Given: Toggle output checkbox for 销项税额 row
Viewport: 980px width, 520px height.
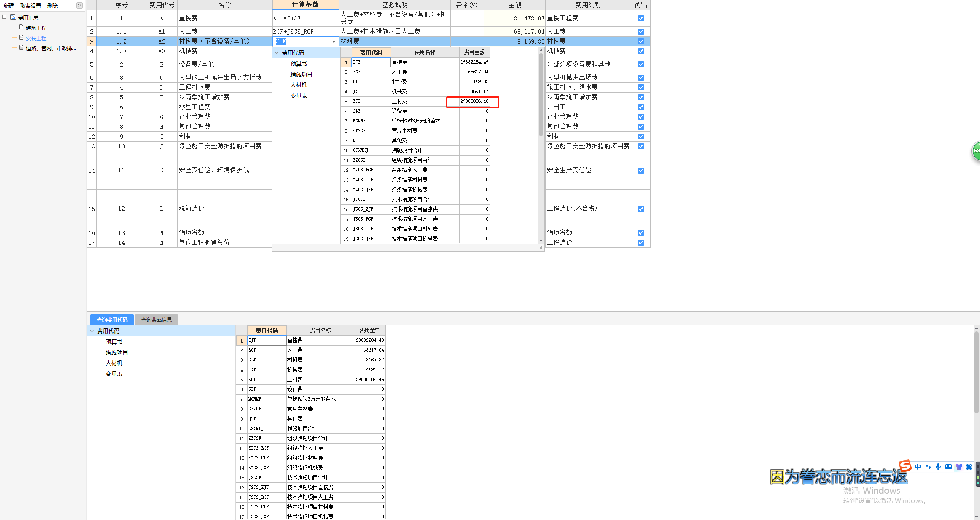Looking at the screenshot, I should pyautogui.click(x=641, y=233).
